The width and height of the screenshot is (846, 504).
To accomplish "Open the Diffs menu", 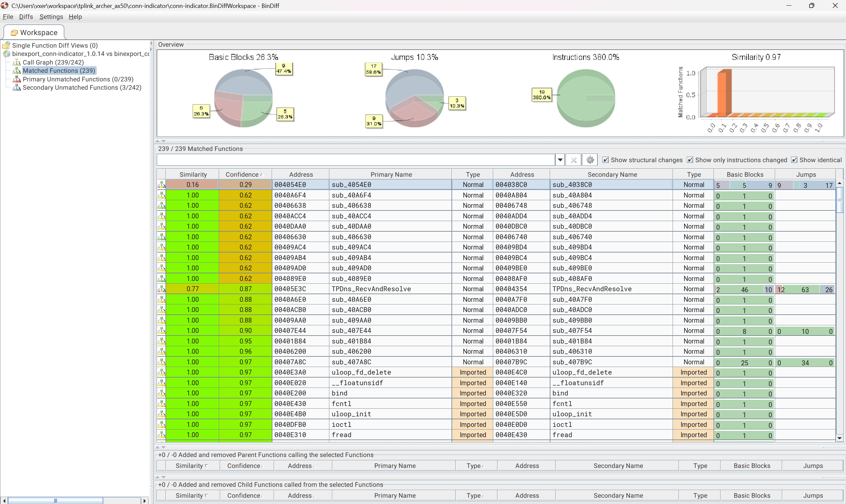I will [26, 17].
